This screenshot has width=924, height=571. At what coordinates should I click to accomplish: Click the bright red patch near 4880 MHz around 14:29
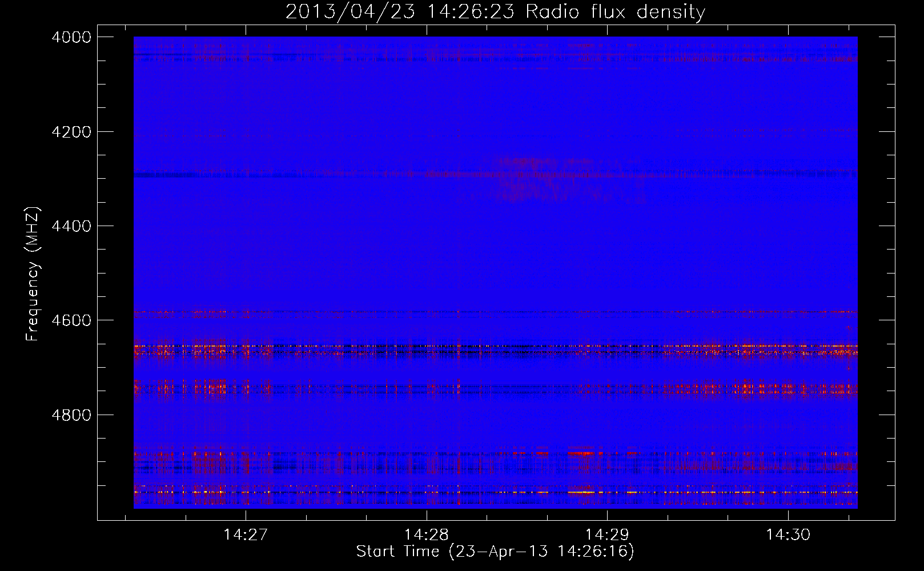pyautogui.click(x=581, y=453)
